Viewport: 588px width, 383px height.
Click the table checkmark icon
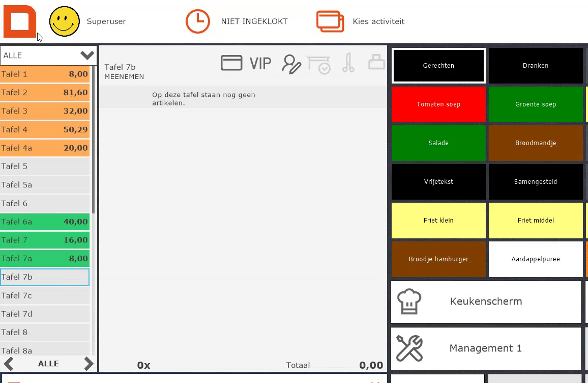click(319, 64)
